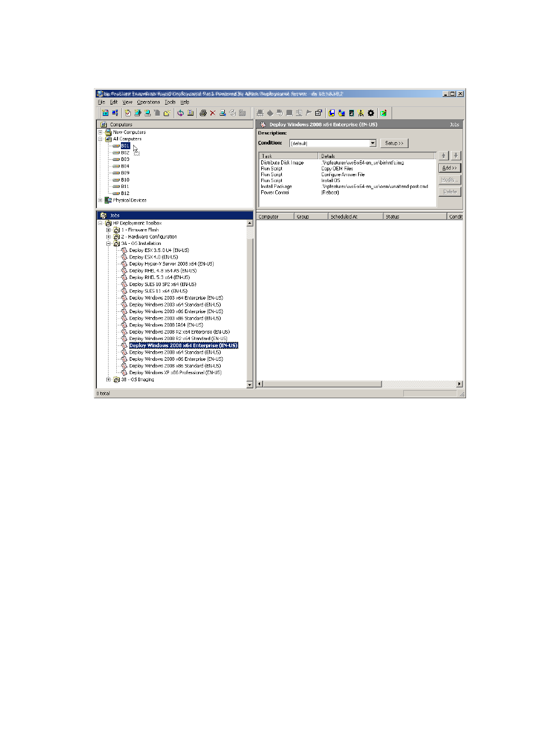Click the Jobs tree scroll-up arrow

tap(249, 223)
